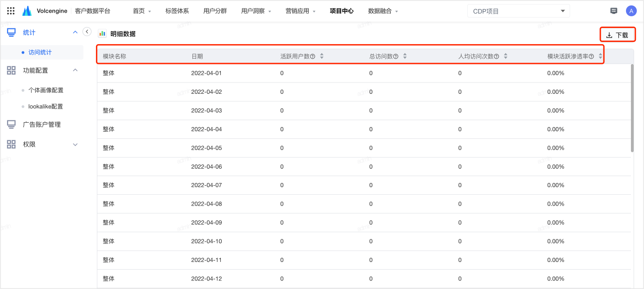Select the date cell 2022-04-04

206,129
